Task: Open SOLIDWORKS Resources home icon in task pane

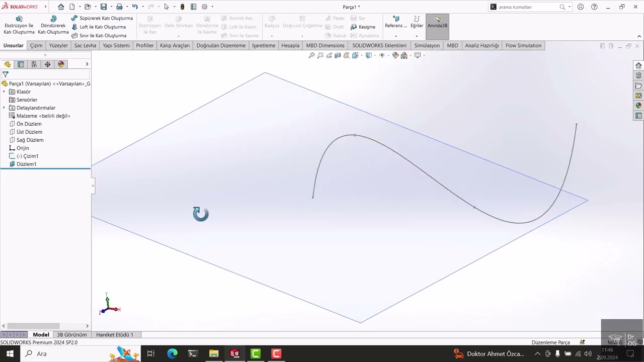Action: pos(638,65)
